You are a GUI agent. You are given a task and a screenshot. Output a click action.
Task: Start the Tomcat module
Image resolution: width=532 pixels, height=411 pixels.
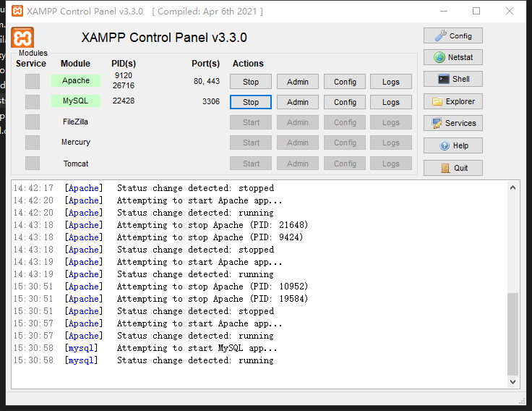[251, 164]
